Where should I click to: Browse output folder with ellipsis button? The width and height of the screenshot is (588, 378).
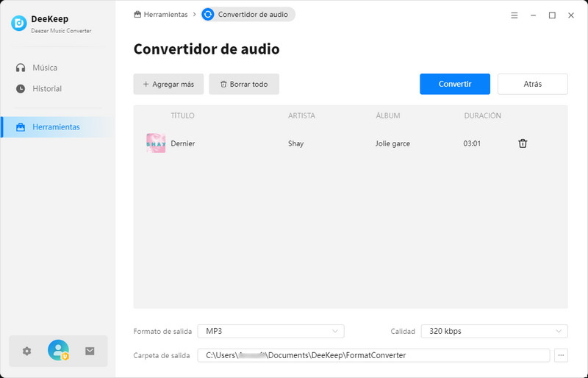click(x=561, y=355)
